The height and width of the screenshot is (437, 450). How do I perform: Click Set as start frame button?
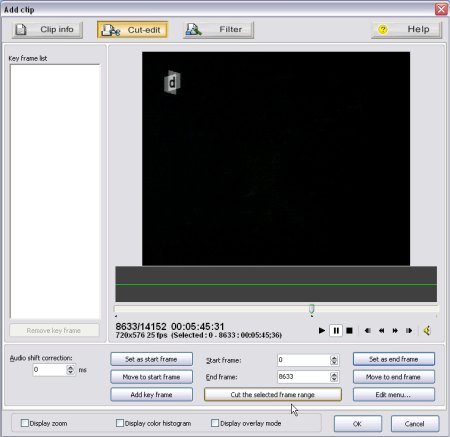(x=151, y=359)
